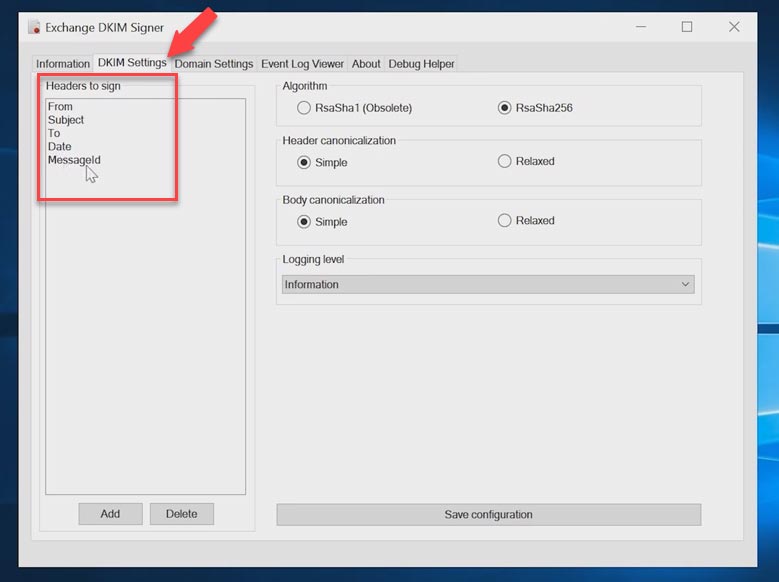The width and height of the screenshot is (779, 582).
Task: Open the Event Log Viewer tab
Action: coord(302,64)
